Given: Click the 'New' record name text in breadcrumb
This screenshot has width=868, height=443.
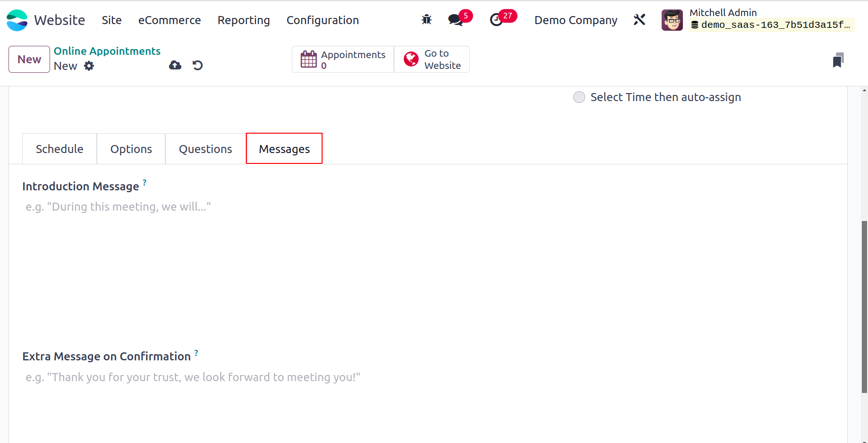Looking at the screenshot, I should pos(66,66).
